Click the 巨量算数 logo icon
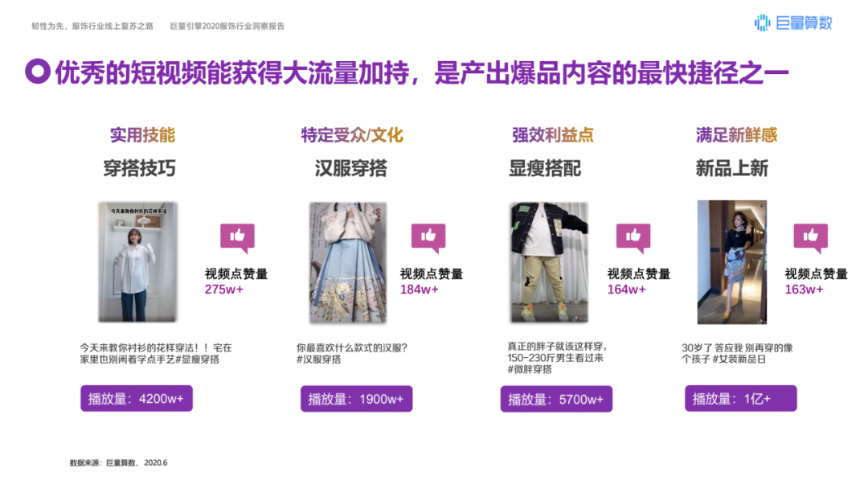 [x=762, y=23]
